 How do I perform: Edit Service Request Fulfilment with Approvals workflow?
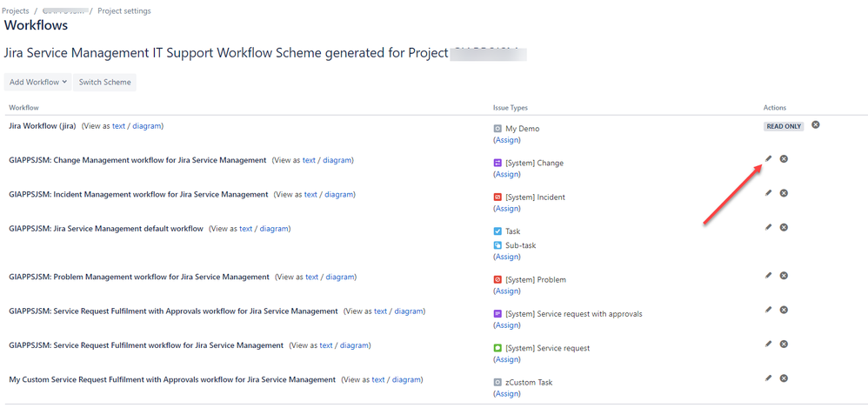(x=768, y=310)
